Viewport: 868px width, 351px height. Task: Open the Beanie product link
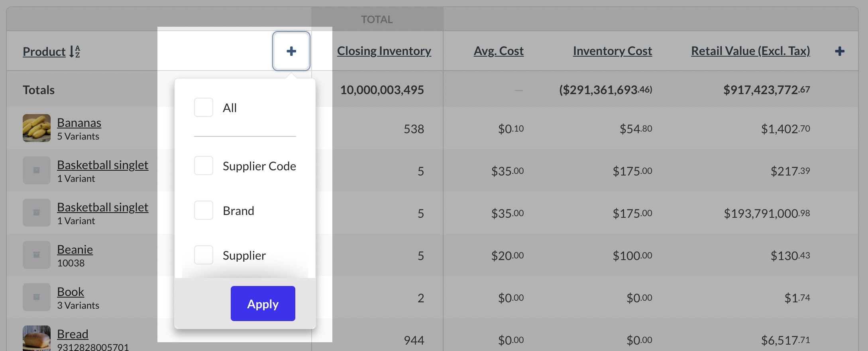coord(75,250)
